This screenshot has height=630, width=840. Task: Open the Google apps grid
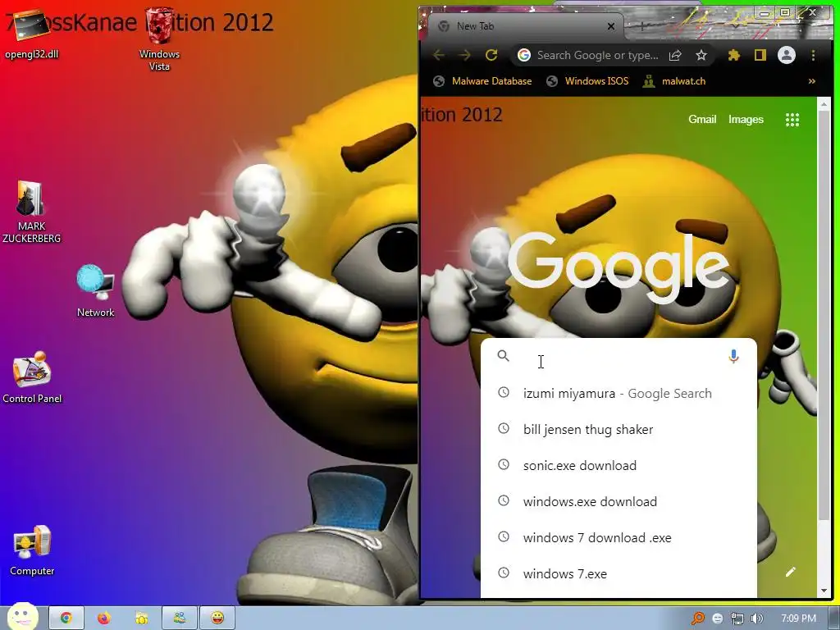click(x=792, y=120)
